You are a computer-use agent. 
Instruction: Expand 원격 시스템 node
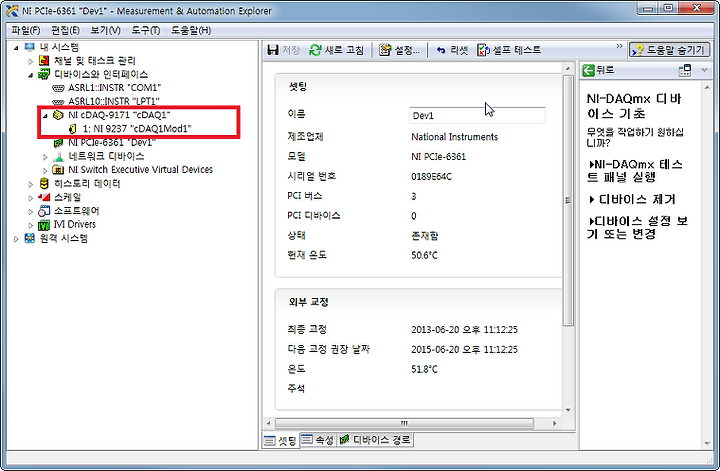(x=16, y=239)
